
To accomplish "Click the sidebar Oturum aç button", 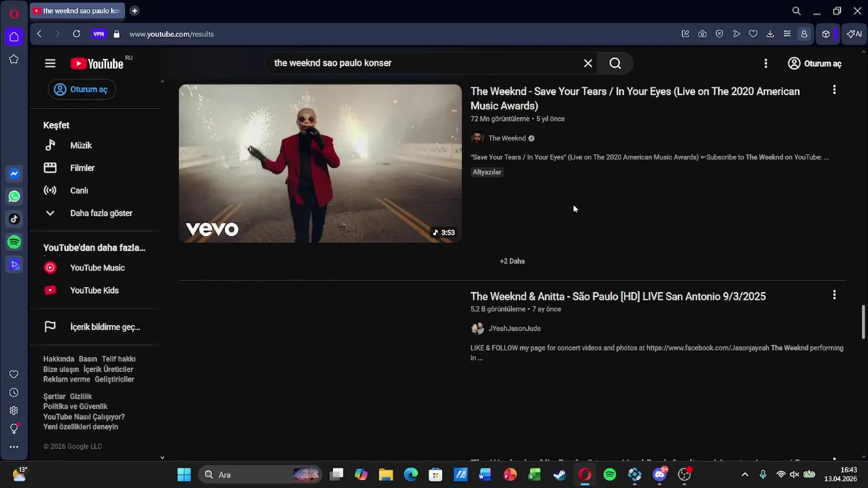I will tap(82, 89).
